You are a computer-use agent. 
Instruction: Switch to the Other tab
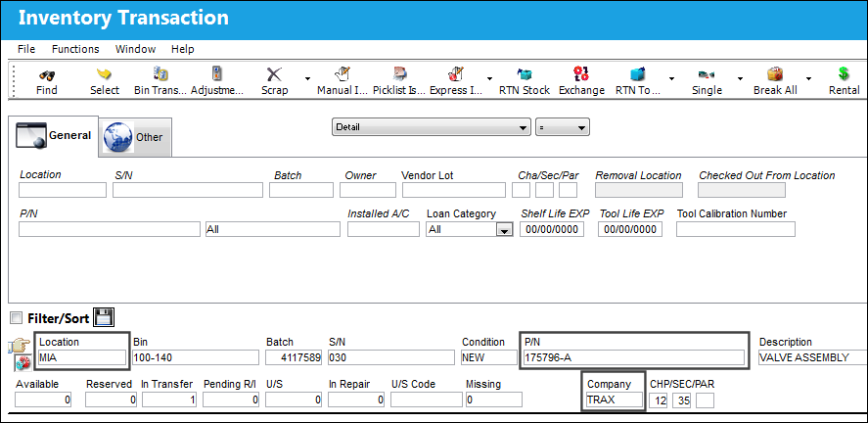click(x=135, y=137)
